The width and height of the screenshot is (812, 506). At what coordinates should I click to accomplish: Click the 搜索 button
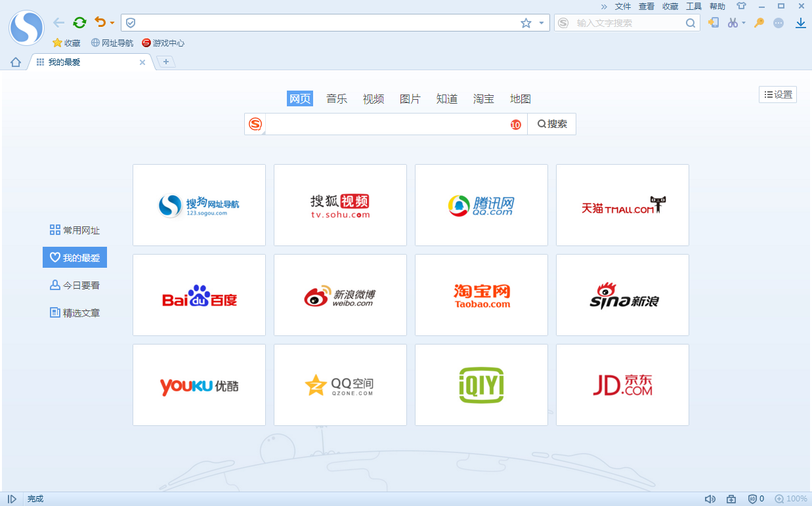(x=552, y=124)
